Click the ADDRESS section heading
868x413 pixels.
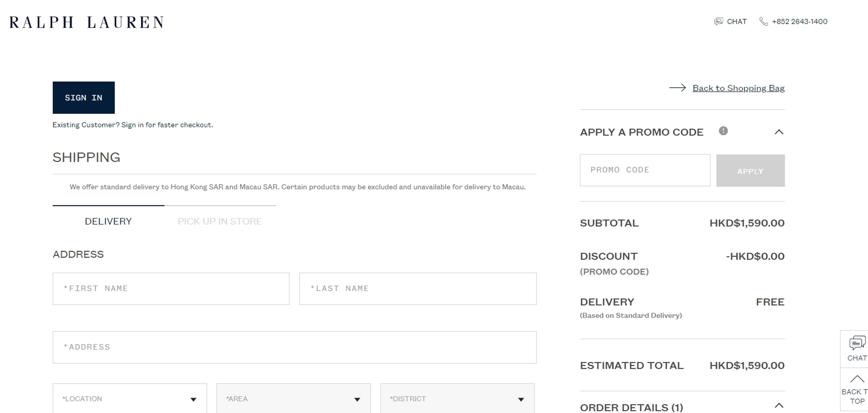(x=78, y=254)
